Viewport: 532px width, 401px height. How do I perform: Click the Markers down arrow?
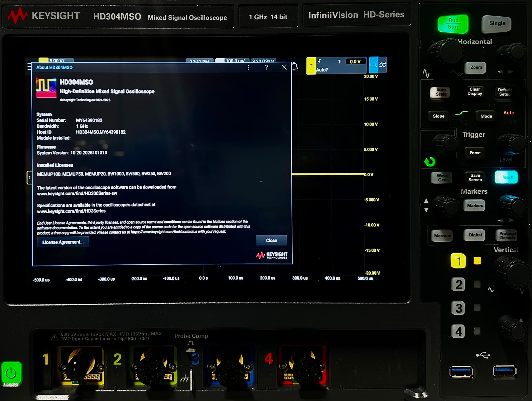[x=426, y=210]
